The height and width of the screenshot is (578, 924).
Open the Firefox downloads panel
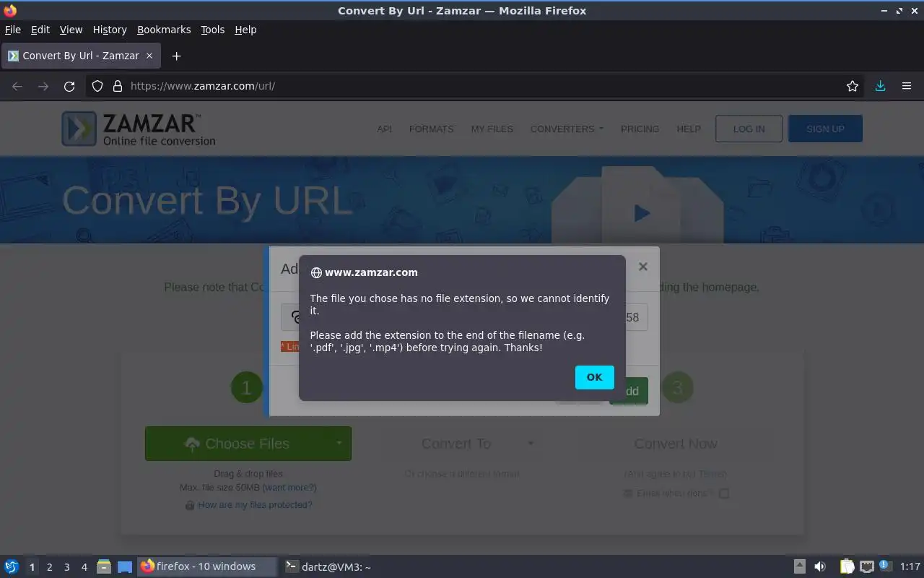pyautogui.click(x=880, y=86)
